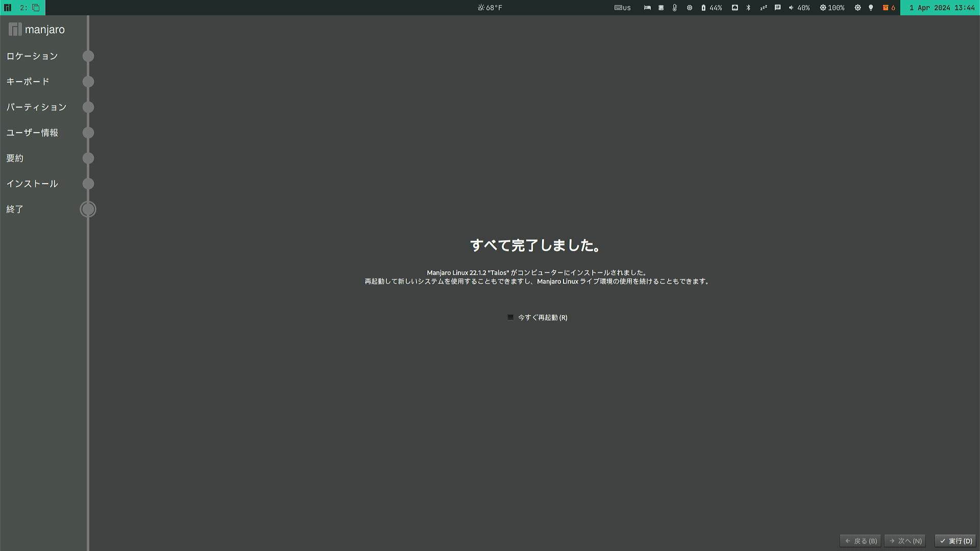Click the 実行 (D) button

click(955, 541)
